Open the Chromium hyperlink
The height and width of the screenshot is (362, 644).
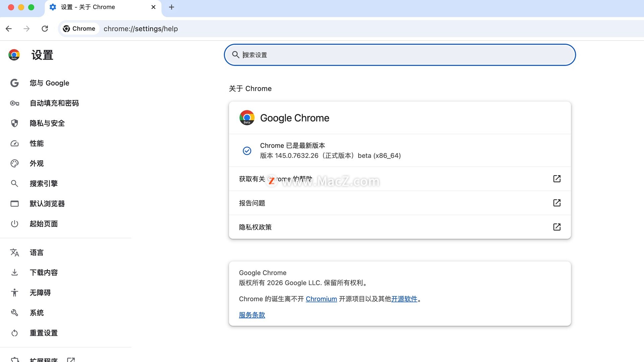point(321,299)
